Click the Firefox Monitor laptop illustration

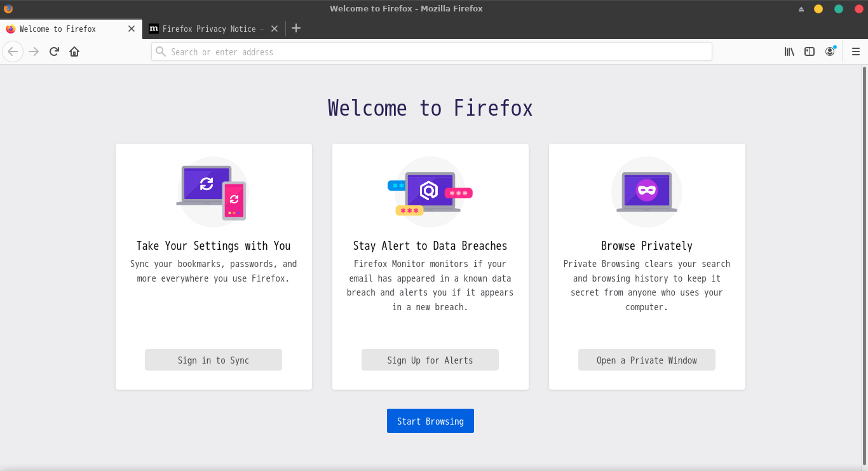point(430,192)
